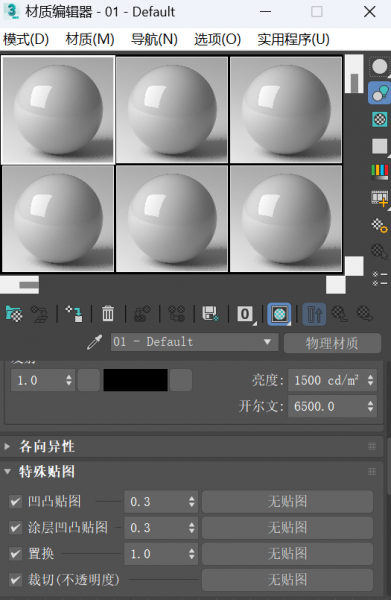Uncheck the 涂层凹凸贴图 checkbox
The width and height of the screenshot is (391, 600).
coord(15,528)
